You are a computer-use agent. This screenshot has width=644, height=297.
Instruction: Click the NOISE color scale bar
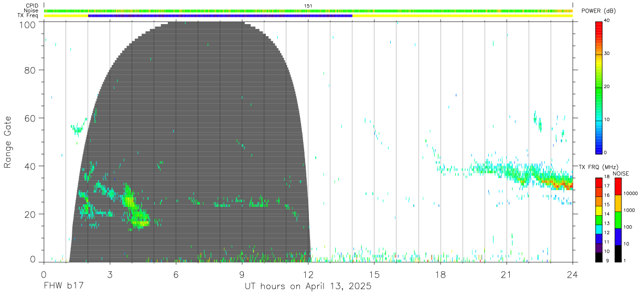click(x=618, y=220)
